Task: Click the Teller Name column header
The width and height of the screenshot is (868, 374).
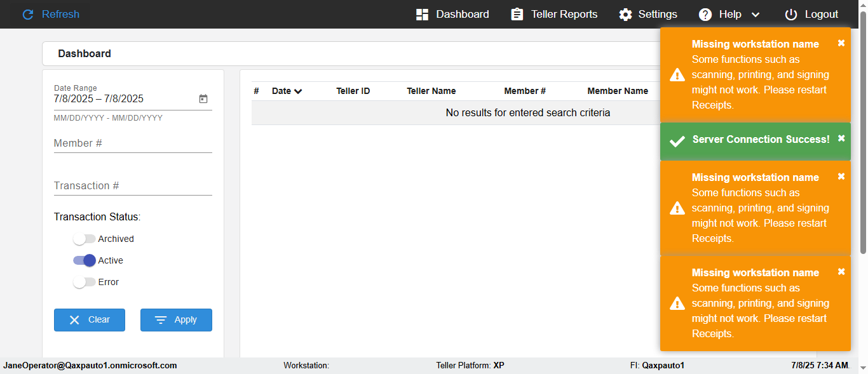Action: click(x=431, y=91)
